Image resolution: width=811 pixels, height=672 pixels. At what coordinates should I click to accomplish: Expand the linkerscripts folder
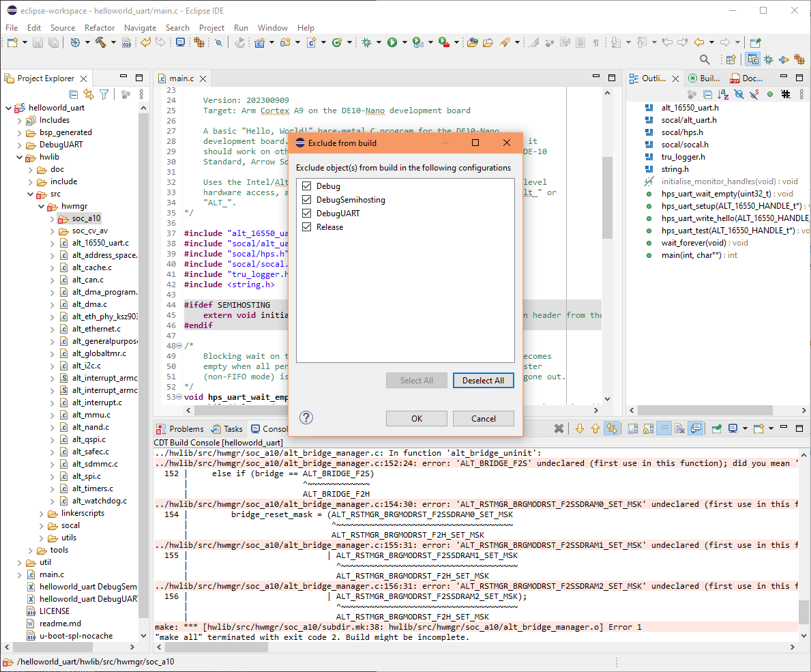coord(41,514)
